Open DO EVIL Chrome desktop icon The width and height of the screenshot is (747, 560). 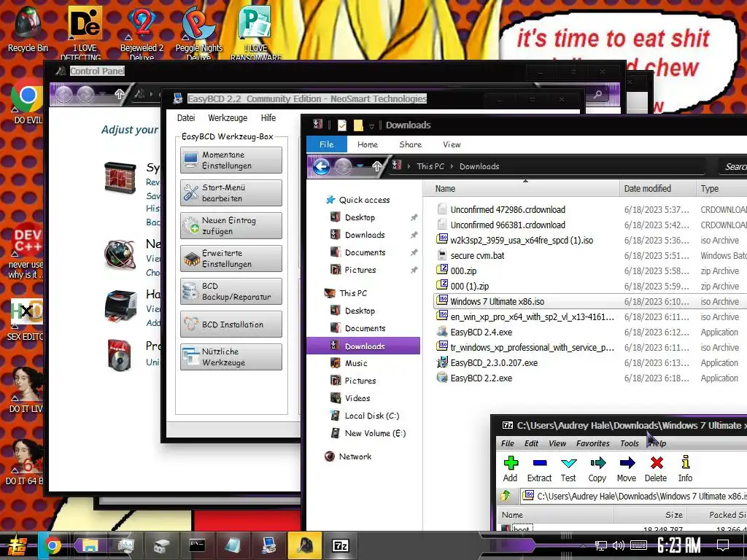[28, 102]
